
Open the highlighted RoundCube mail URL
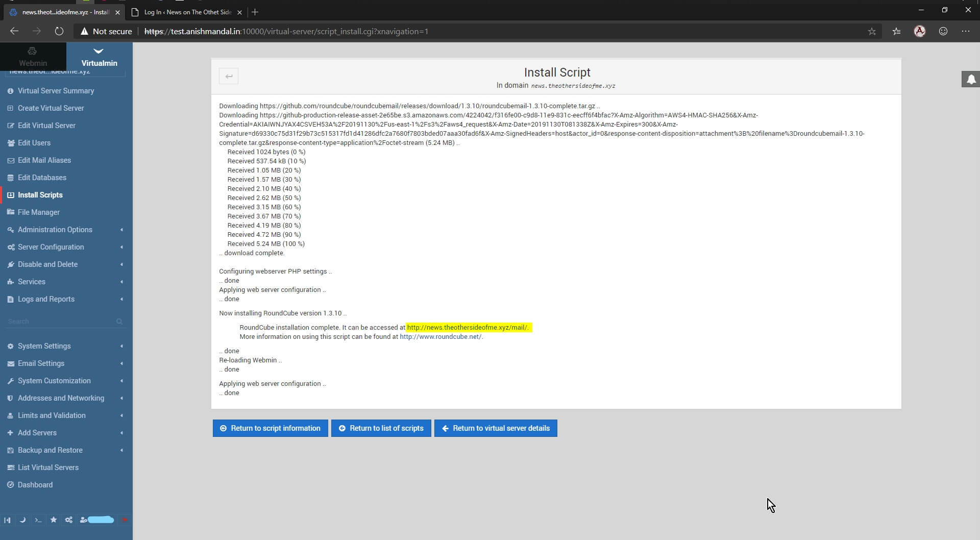tap(468, 328)
